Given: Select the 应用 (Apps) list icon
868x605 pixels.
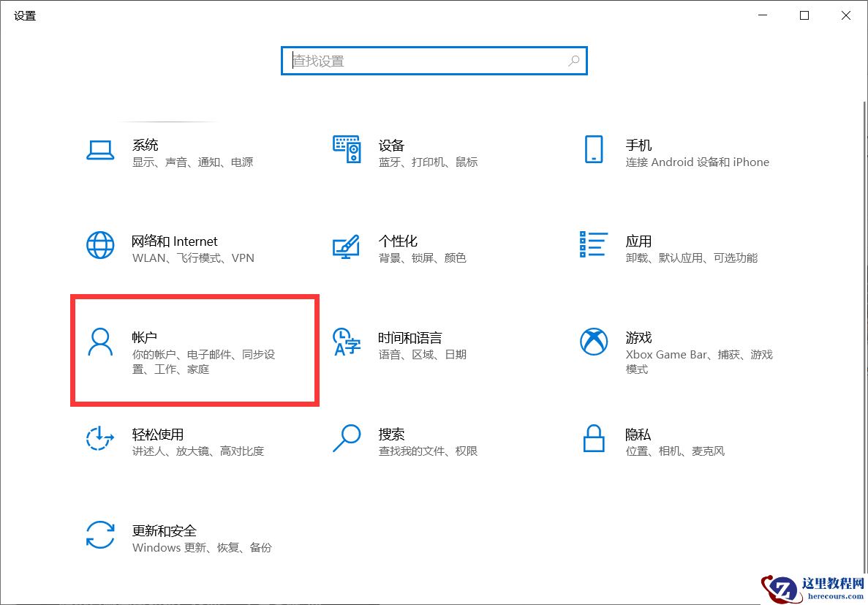Looking at the screenshot, I should point(594,245).
